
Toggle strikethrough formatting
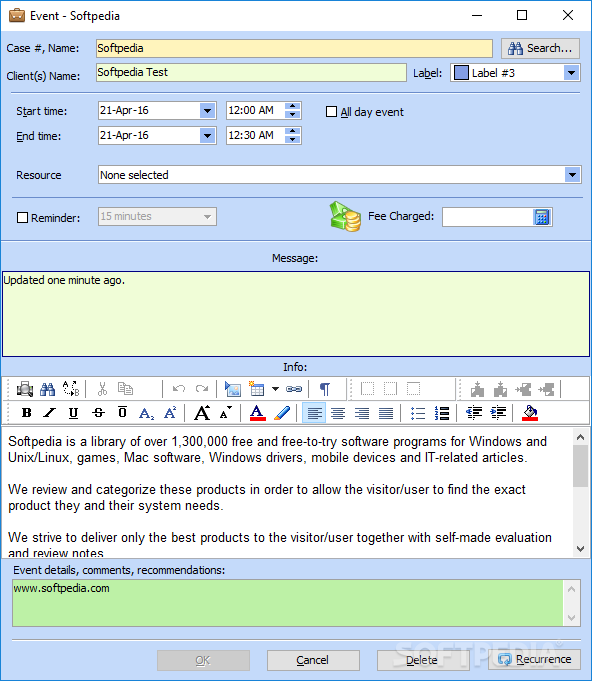click(x=99, y=413)
